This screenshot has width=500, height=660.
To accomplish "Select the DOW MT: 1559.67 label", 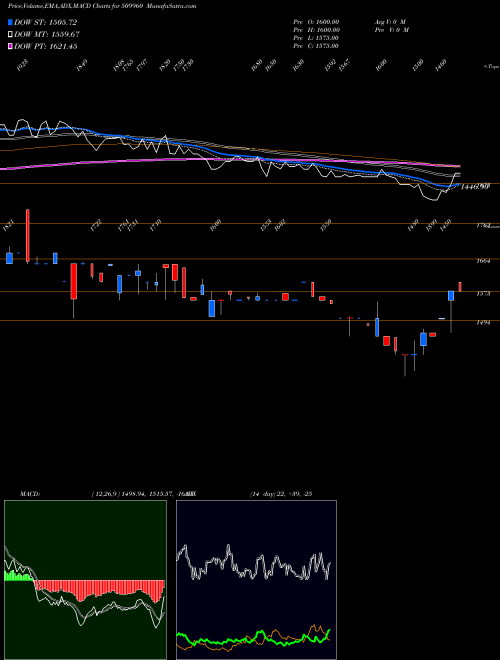I will click(x=47, y=34).
